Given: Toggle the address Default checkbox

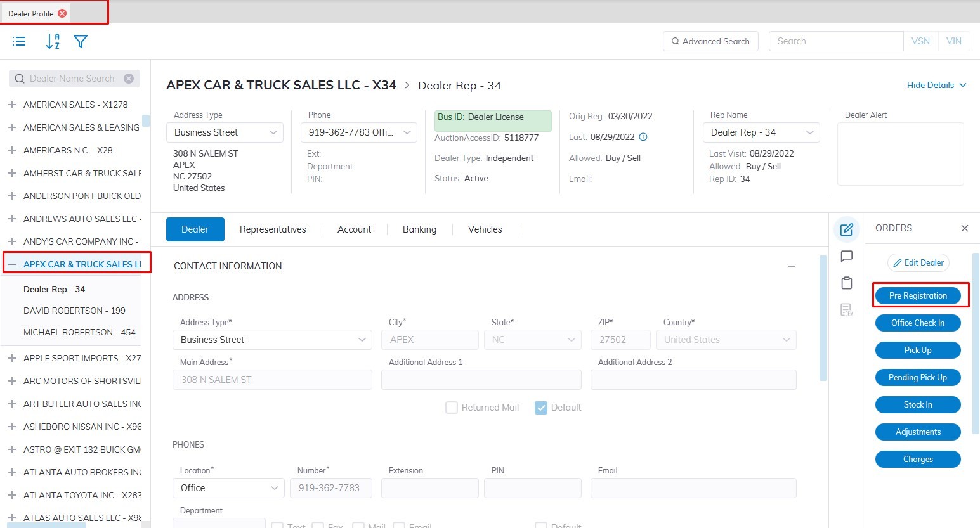Looking at the screenshot, I should (541, 408).
